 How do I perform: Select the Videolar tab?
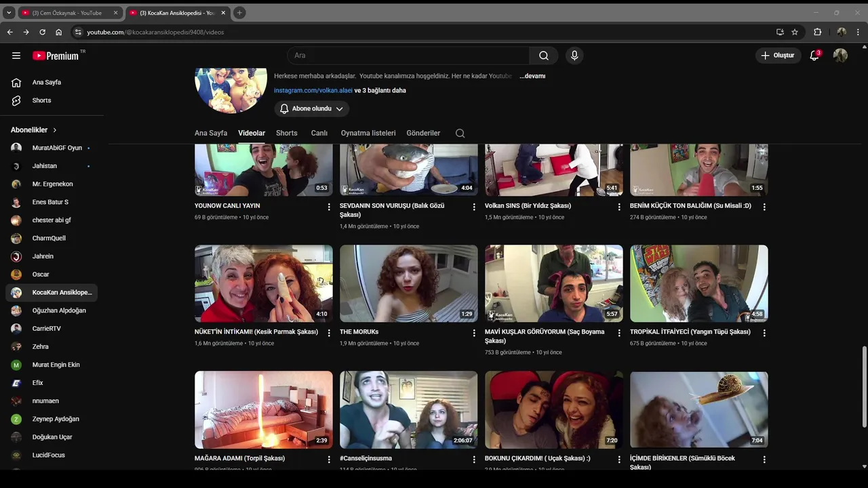[x=252, y=134]
